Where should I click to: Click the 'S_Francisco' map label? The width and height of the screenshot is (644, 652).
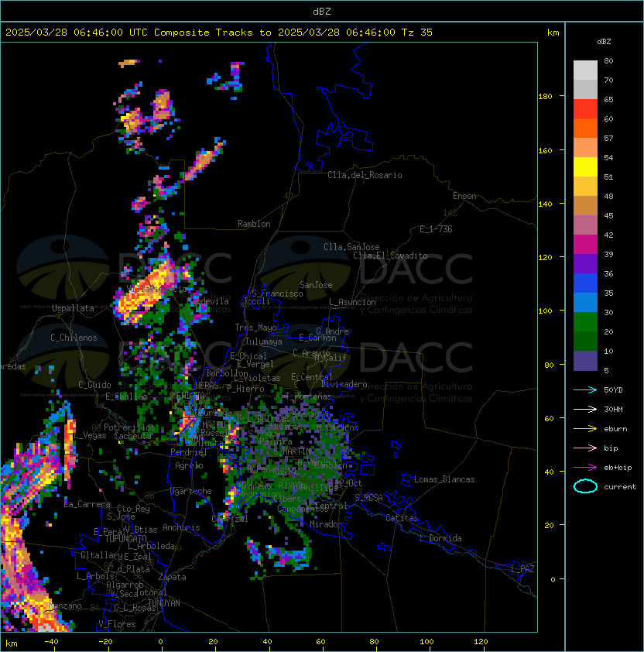point(277,293)
